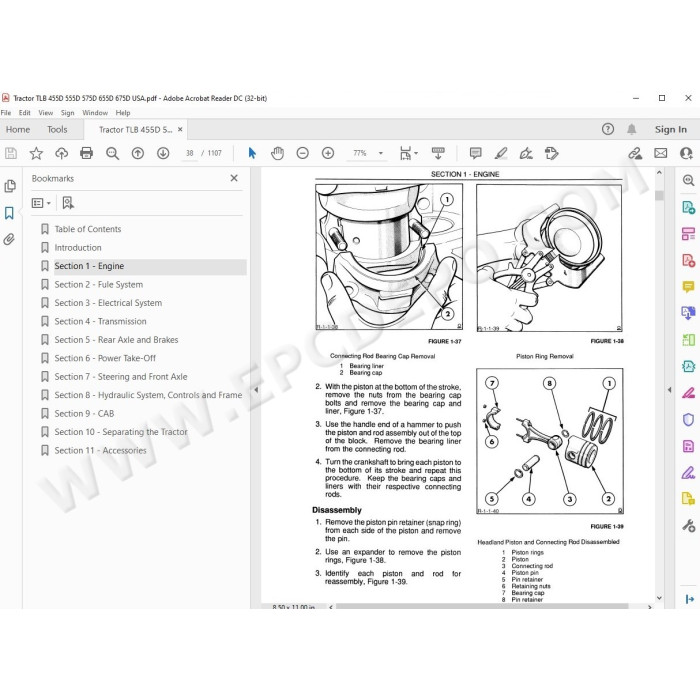Screen dimensions: 700x700
Task: Open Section 9 - CAB bookmark
Action: pyautogui.click(x=84, y=413)
